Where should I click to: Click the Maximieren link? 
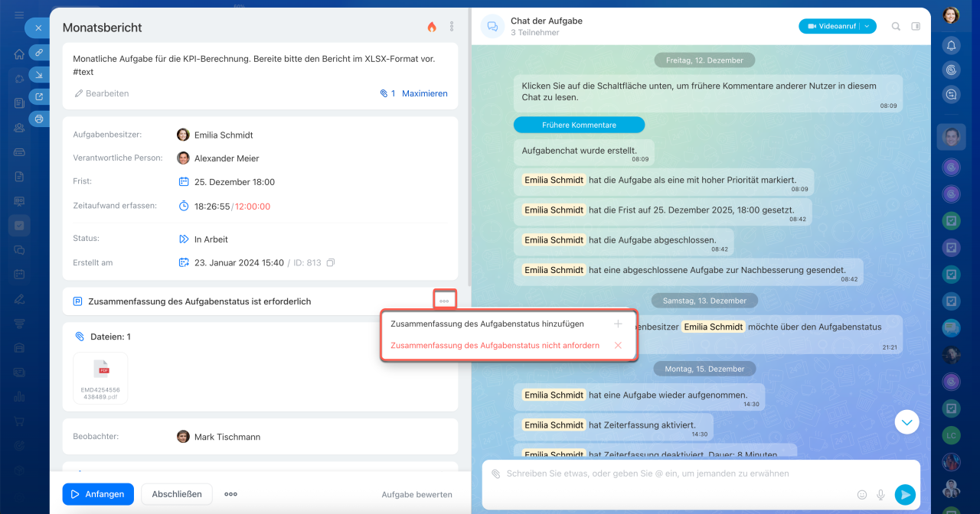pos(425,93)
